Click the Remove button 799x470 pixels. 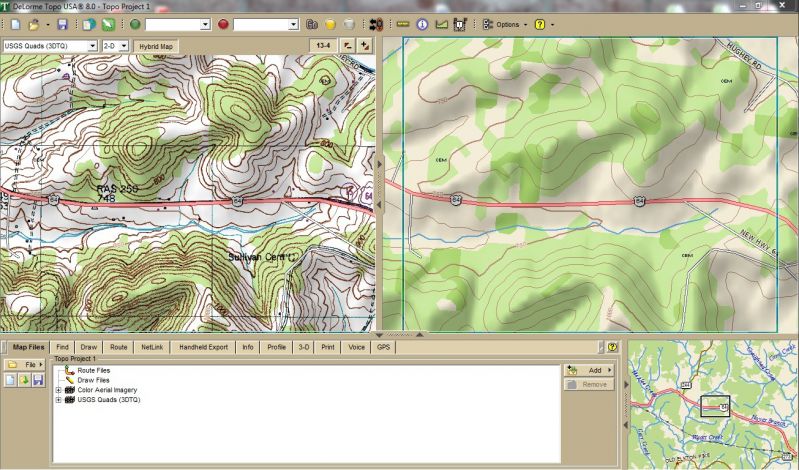(x=589, y=384)
